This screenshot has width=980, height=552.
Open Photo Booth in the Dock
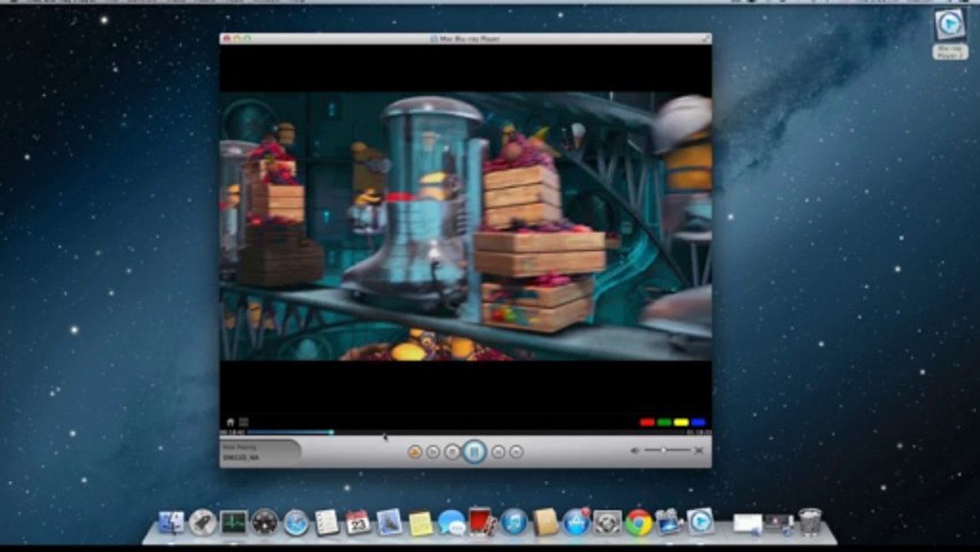(482, 521)
